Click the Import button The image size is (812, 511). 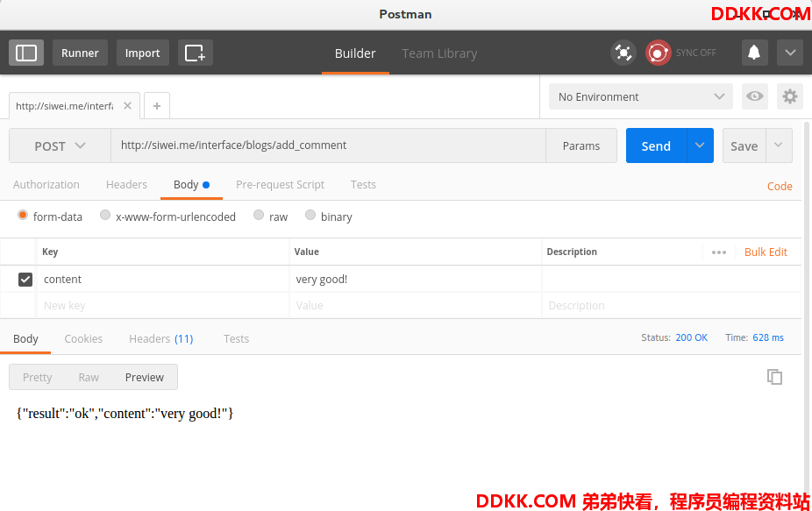coord(142,53)
